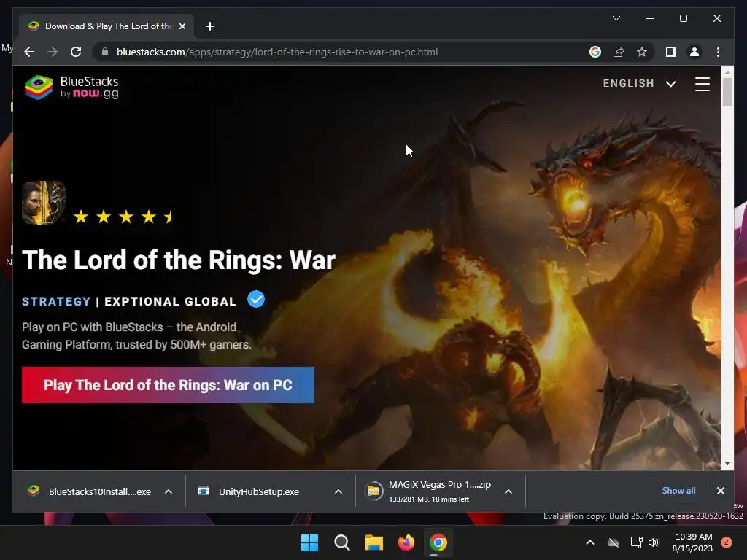This screenshot has width=747, height=560.
Task: Open the Chrome three-dot menu
Action: pos(718,52)
